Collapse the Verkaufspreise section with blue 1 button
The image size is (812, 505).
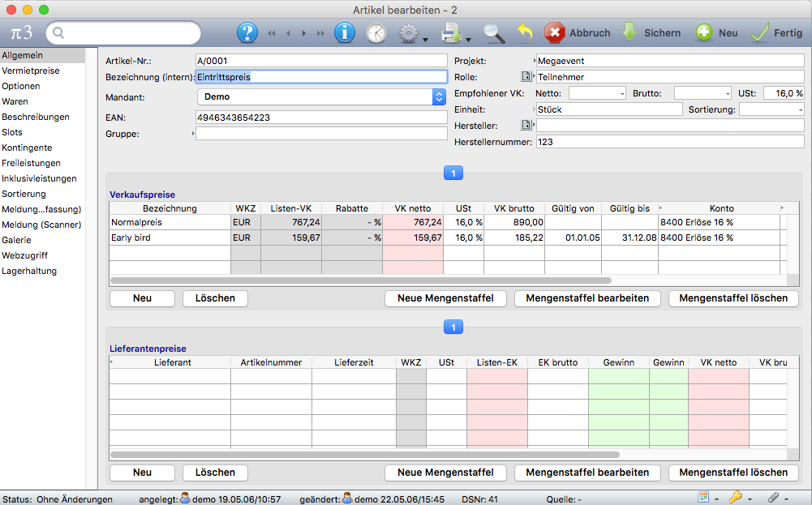pos(453,173)
